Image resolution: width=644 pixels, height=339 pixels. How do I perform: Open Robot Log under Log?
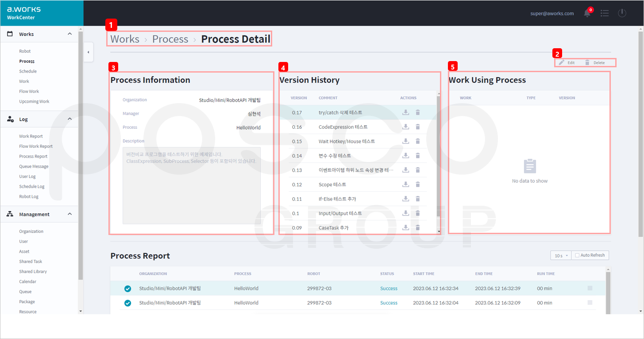(x=29, y=196)
